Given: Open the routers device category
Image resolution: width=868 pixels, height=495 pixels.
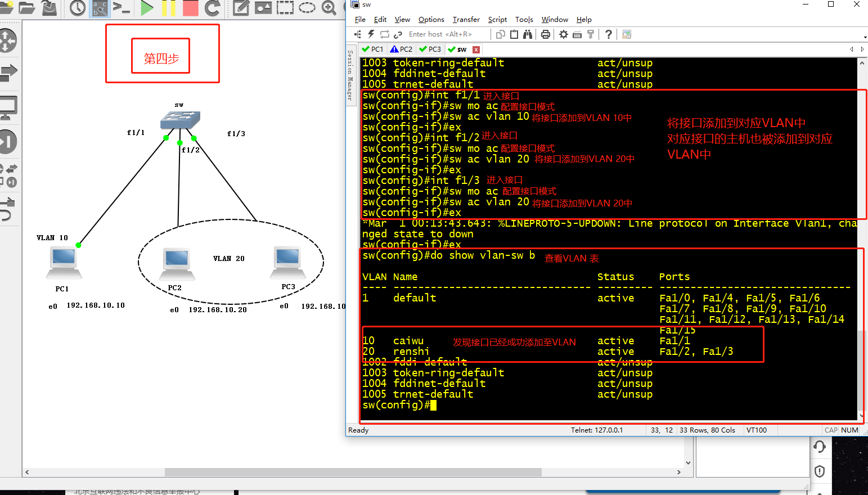Looking at the screenshot, I should click(8, 40).
